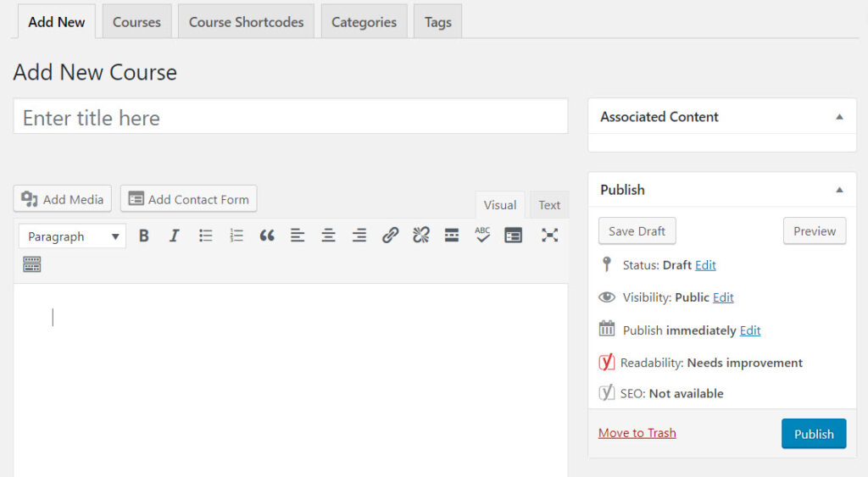Image resolution: width=868 pixels, height=477 pixels.
Task: Enable distraction-free fullscreen mode
Action: tap(550, 236)
